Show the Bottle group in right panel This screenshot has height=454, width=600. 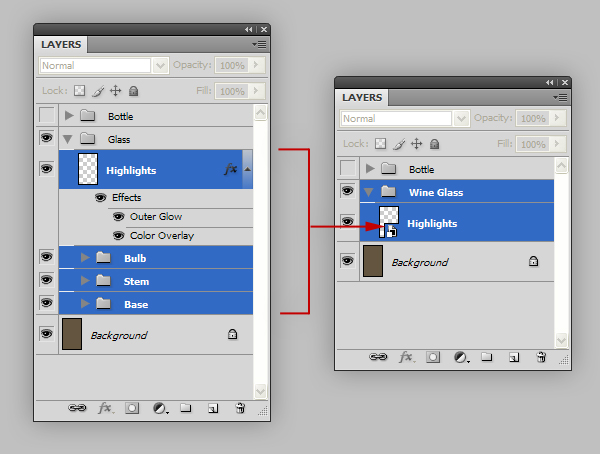[347, 168]
